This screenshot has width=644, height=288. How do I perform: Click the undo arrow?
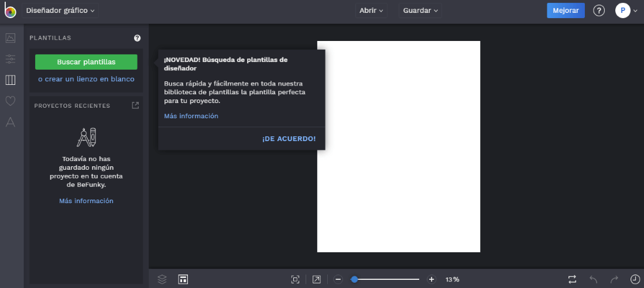593,279
